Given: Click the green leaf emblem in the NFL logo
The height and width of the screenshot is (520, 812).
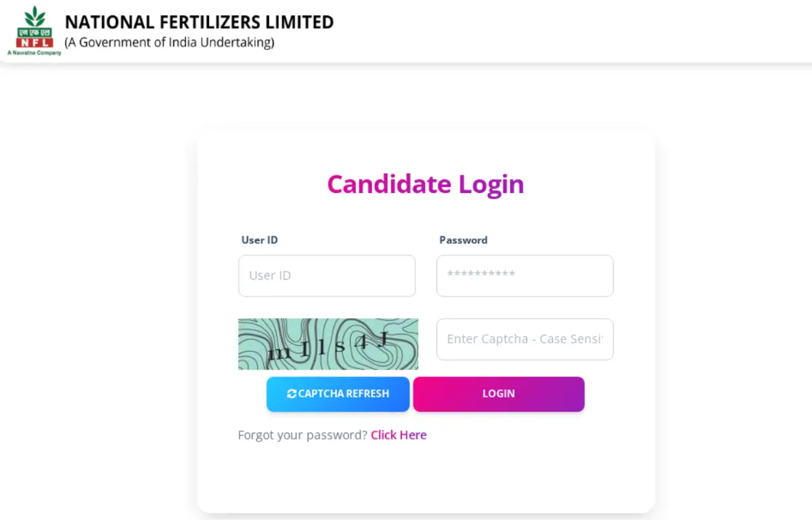Looking at the screenshot, I should [35, 16].
